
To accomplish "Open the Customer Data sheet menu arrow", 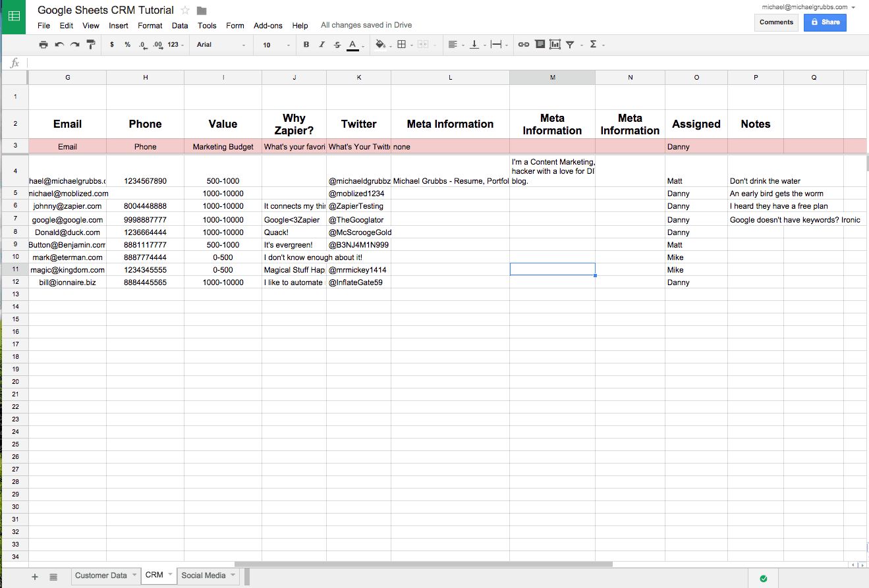I will click(133, 575).
